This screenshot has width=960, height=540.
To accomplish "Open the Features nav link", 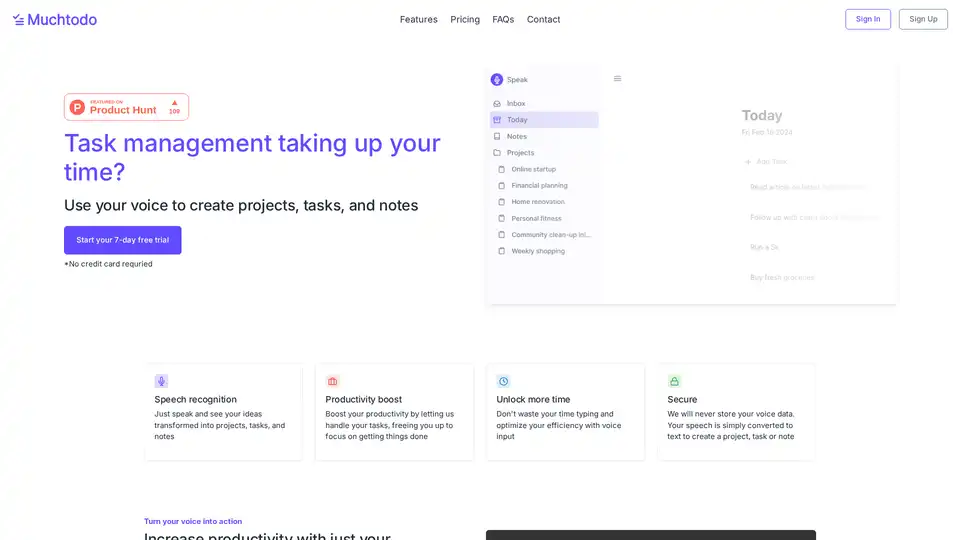I will 418,19.
